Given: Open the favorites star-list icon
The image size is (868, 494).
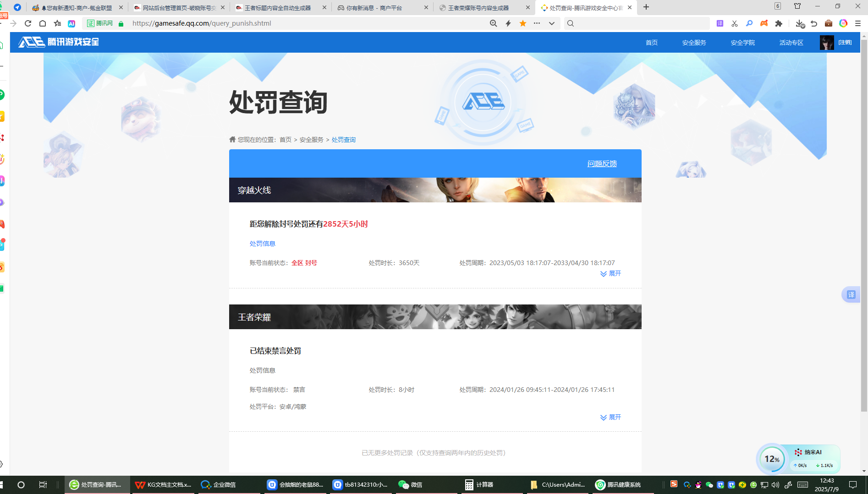Looking at the screenshot, I should click(x=57, y=23).
